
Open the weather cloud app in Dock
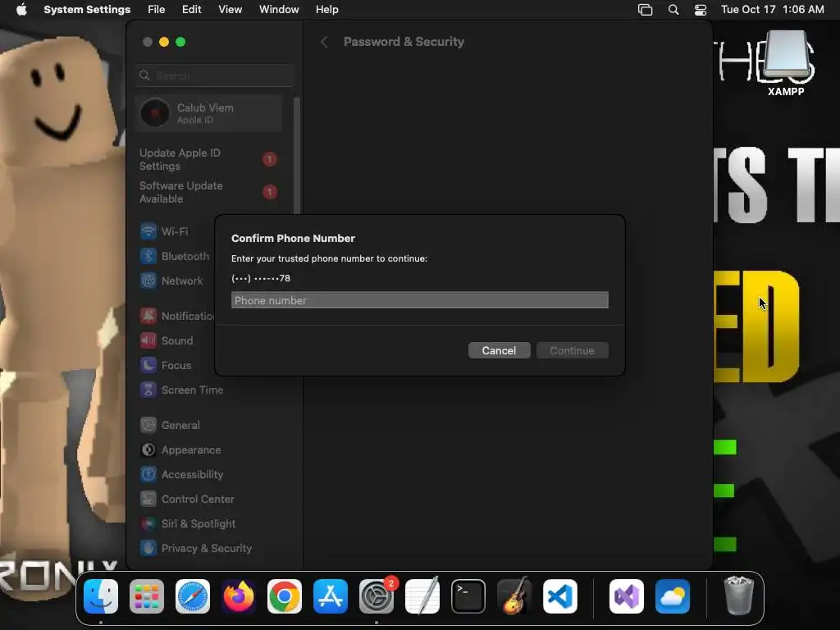click(x=673, y=596)
